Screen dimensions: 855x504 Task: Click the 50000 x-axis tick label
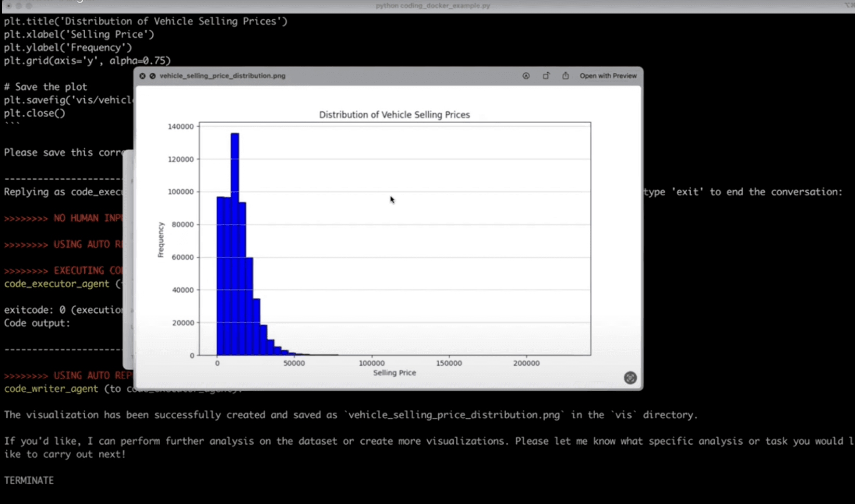point(294,363)
